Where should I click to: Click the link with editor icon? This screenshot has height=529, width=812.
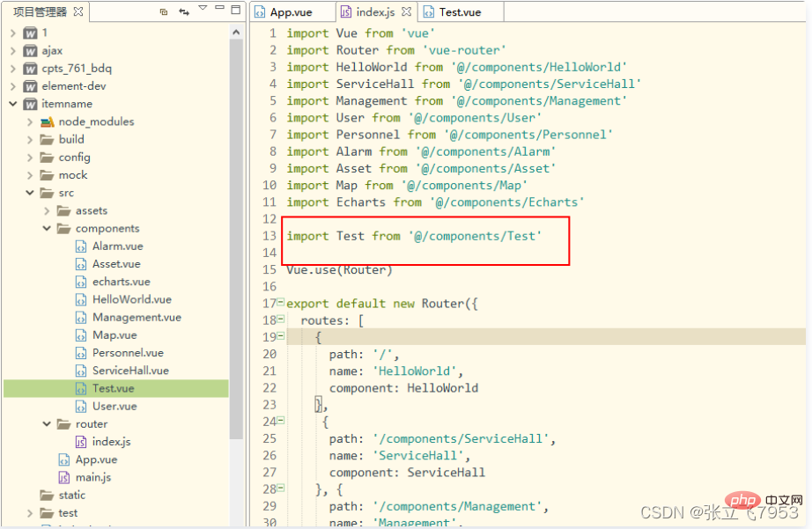184,12
